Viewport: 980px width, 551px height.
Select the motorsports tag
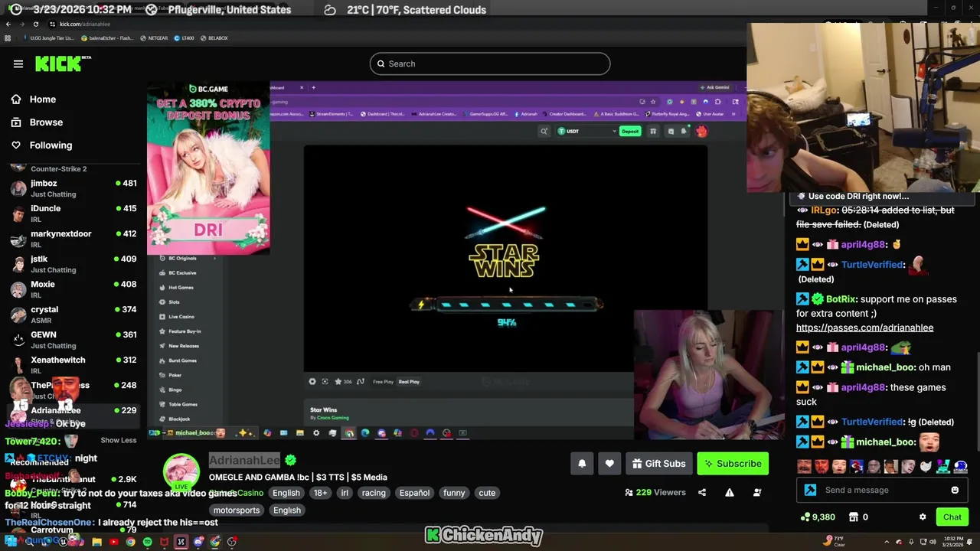coord(237,510)
